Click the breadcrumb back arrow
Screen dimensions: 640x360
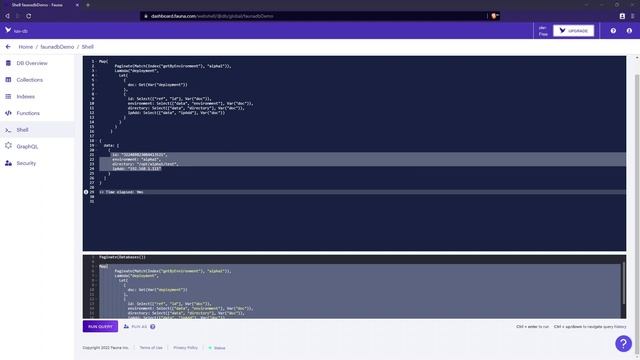point(8,47)
